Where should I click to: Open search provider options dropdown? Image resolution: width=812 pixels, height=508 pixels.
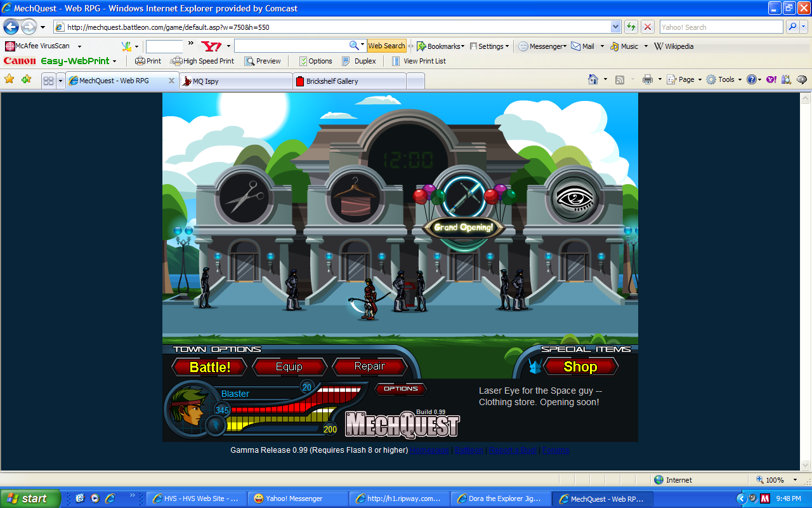[x=804, y=27]
